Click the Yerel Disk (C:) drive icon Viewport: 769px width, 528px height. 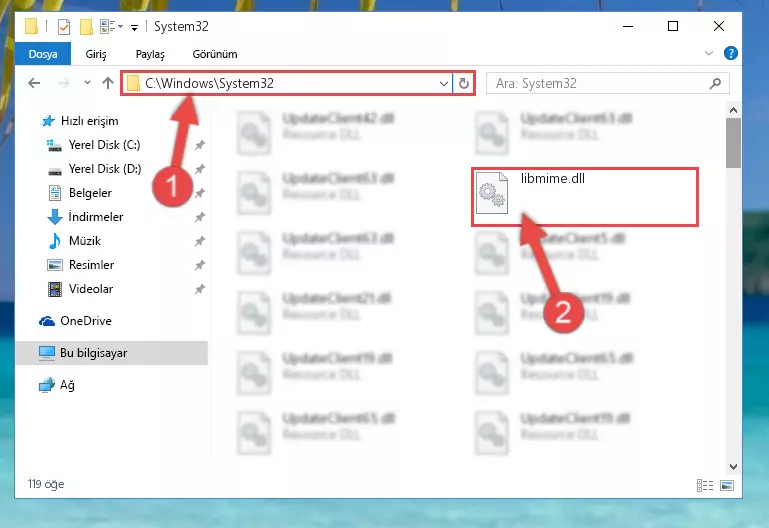pos(54,145)
